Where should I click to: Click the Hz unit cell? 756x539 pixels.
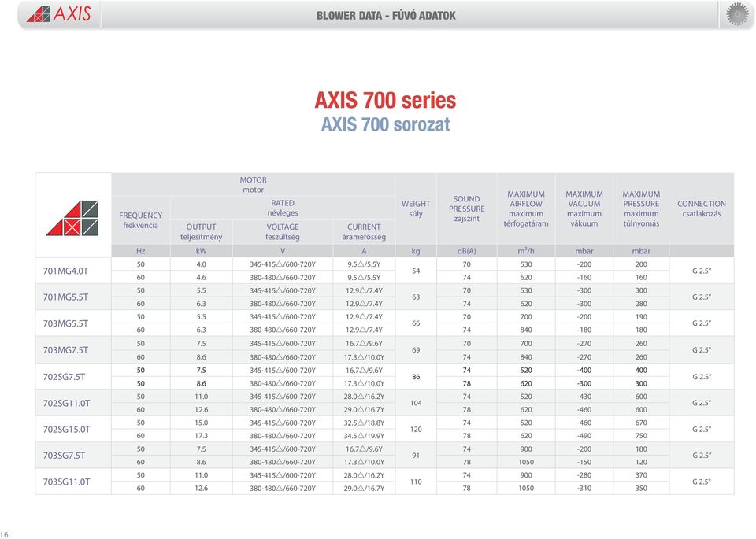pyautogui.click(x=140, y=251)
